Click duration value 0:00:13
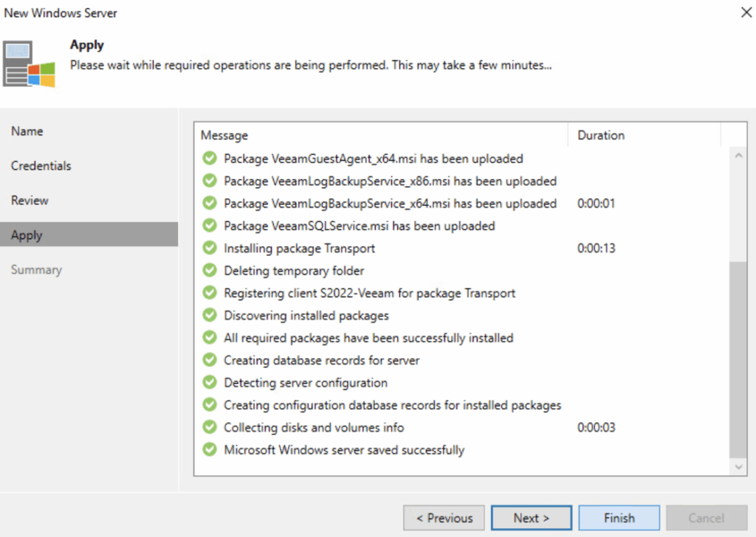 [596, 248]
